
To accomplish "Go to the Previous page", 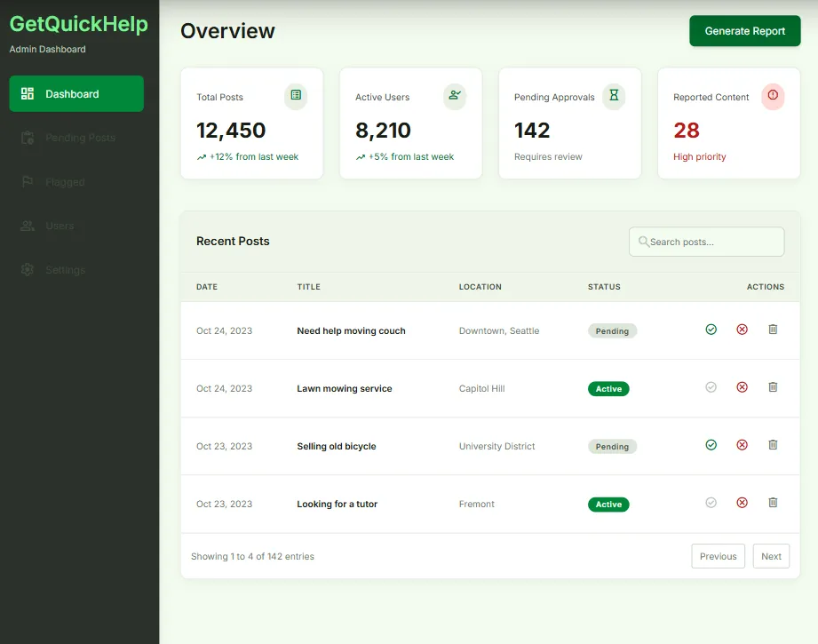I will click(x=718, y=556).
